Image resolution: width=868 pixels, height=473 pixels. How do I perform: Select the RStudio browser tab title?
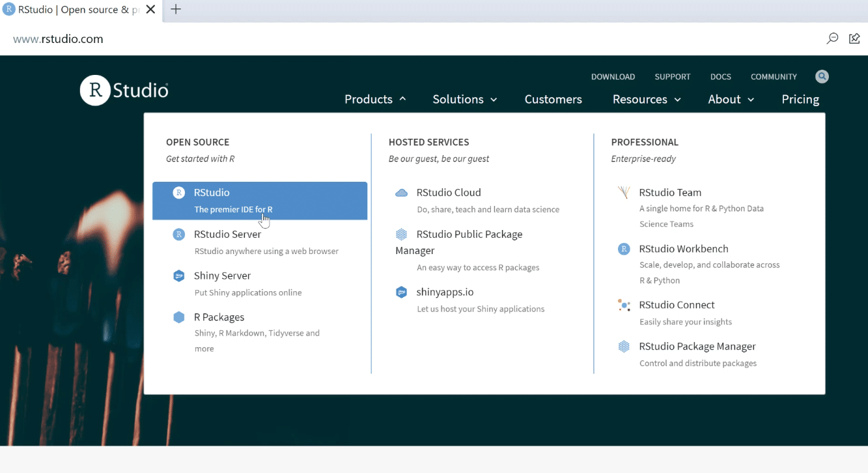[x=78, y=10]
